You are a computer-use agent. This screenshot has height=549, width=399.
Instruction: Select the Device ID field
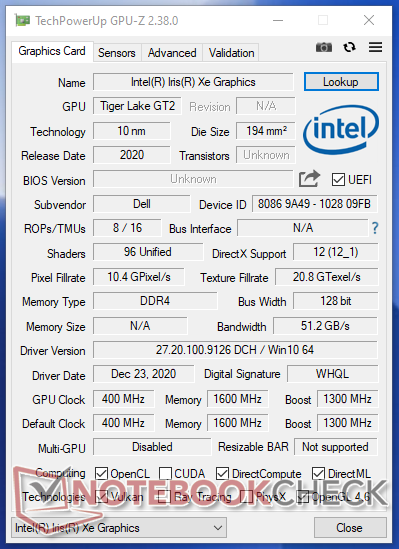314,204
